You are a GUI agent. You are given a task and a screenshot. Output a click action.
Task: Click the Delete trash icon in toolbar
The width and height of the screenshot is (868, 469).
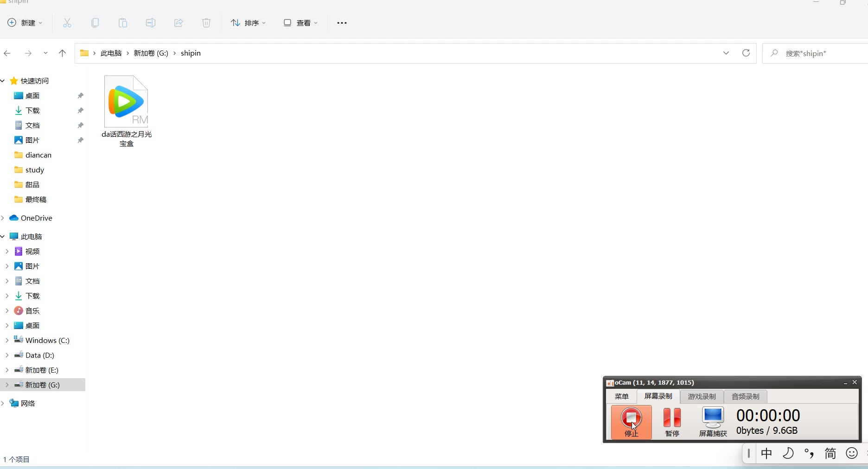(206, 23)
